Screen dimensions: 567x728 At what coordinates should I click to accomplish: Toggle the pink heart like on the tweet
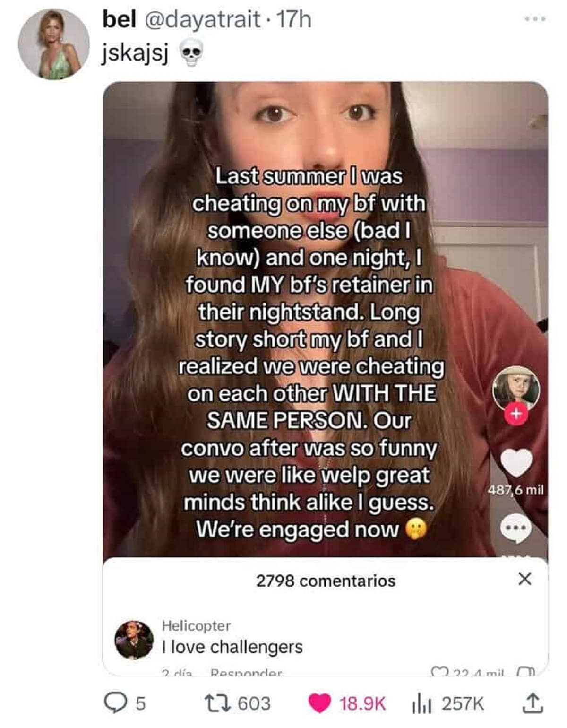point(320,703)
